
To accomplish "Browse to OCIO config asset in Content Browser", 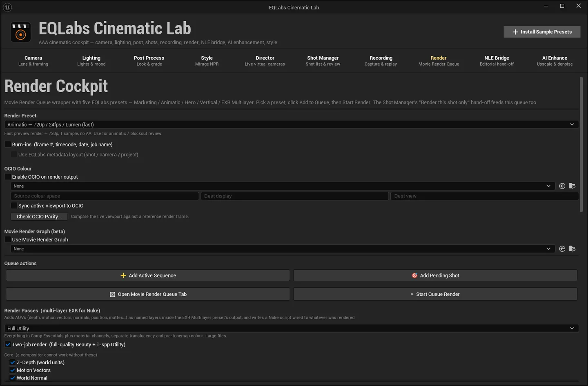I will pos(572,186).
